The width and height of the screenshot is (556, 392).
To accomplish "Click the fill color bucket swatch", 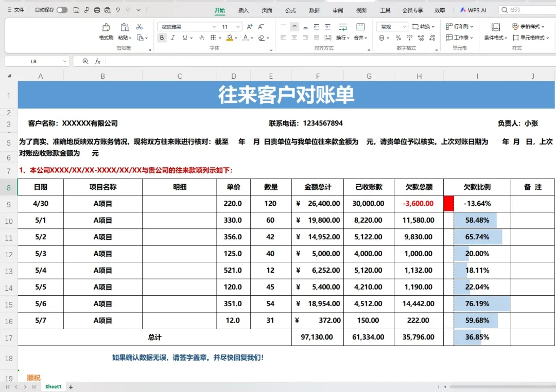I will point(230,38).
